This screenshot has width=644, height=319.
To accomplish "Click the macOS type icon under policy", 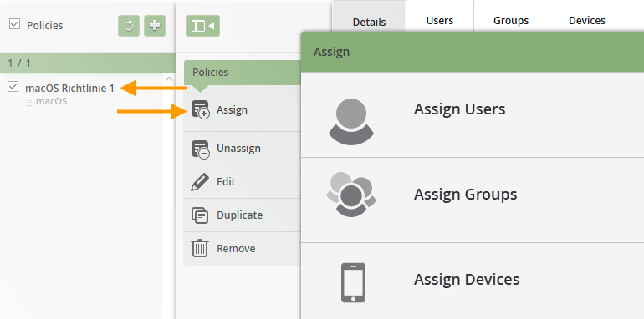I will click(x=29, y=102).
